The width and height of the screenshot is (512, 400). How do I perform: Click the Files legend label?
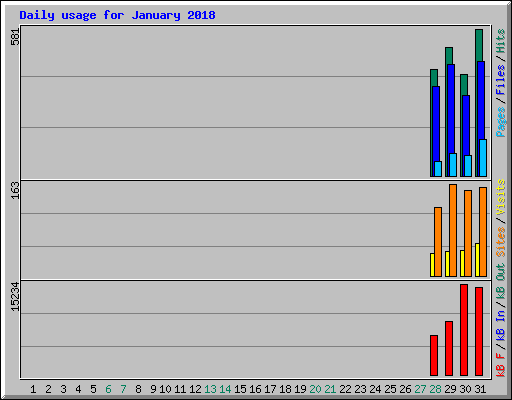pyautogui.click(x=501, y=80)
